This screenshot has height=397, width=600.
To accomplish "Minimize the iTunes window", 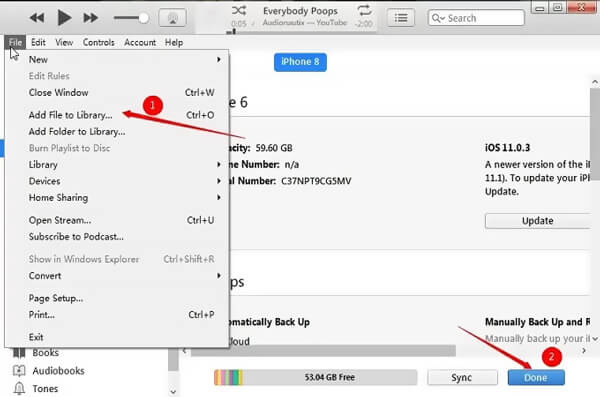I will click(x=540, y=8).
